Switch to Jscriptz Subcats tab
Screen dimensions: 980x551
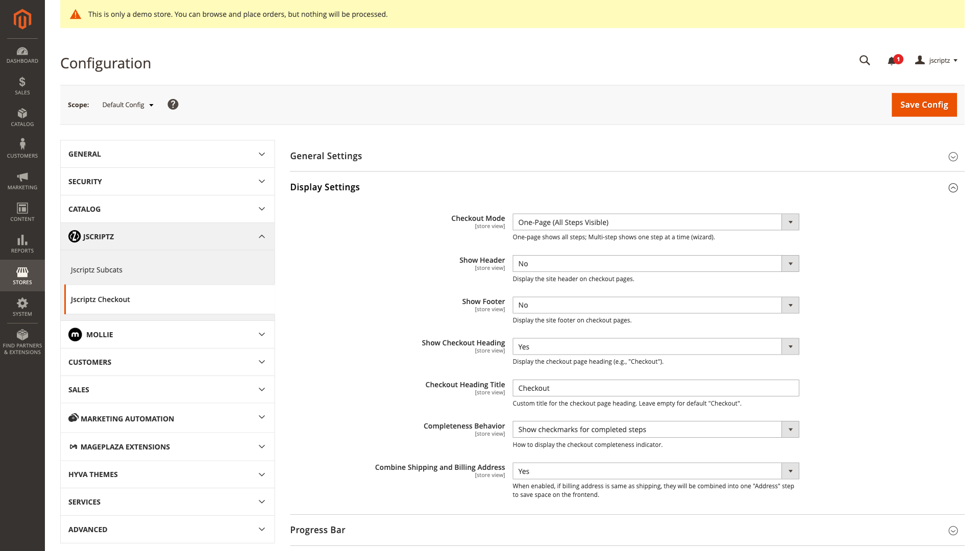[96, 269]
